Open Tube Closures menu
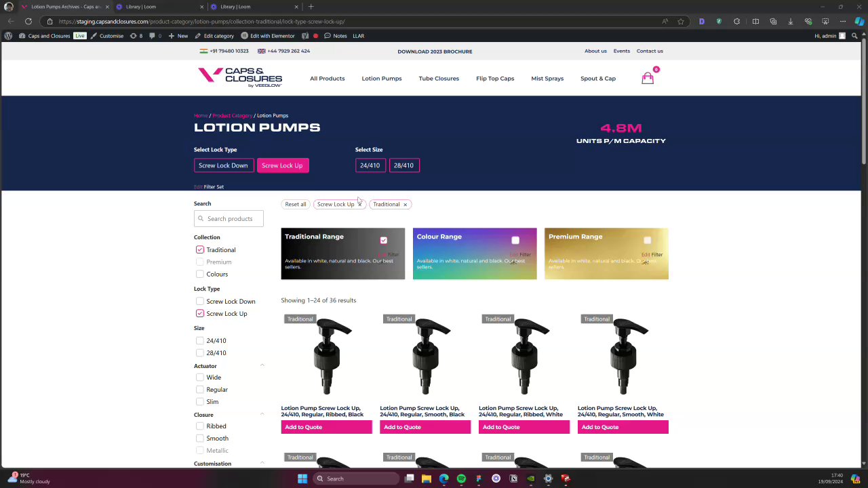The width and height of the screenshot is (868, 488). pos(439,79)
